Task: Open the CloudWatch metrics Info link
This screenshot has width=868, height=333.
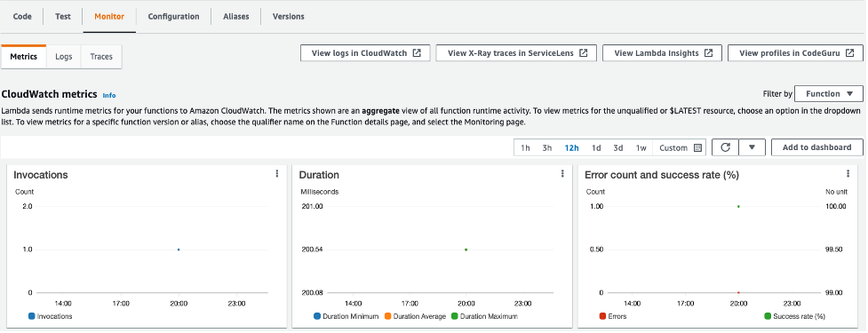Action: (x=109, y=95)
